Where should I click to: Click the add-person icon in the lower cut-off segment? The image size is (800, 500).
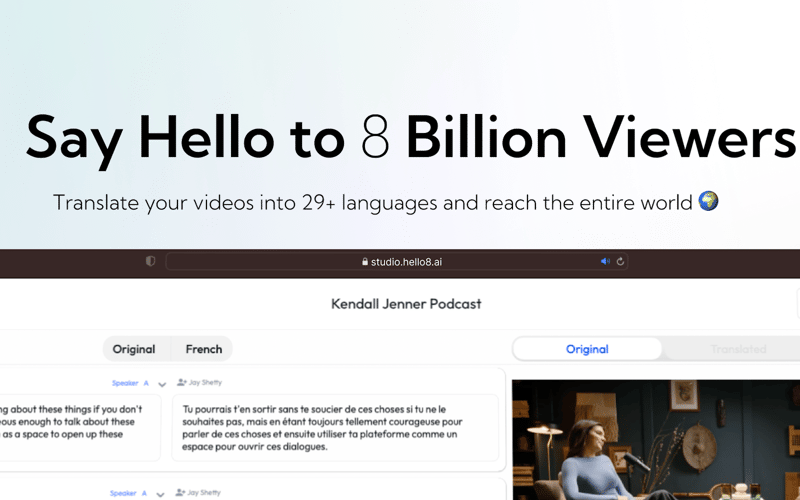[180, 492]
